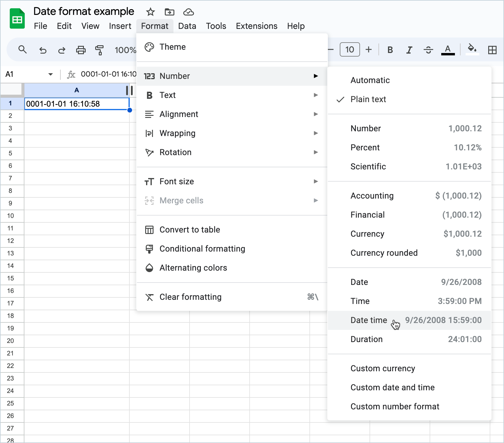The image size is (504, 443).
Task: Apply the Accounting format
Action: point(409,196)
